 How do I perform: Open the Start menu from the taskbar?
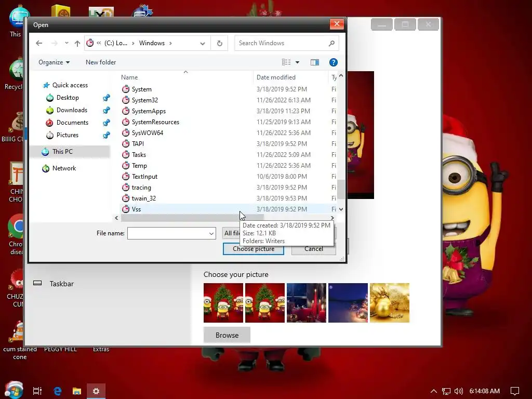pyautogui.click(x=14, y=390)
